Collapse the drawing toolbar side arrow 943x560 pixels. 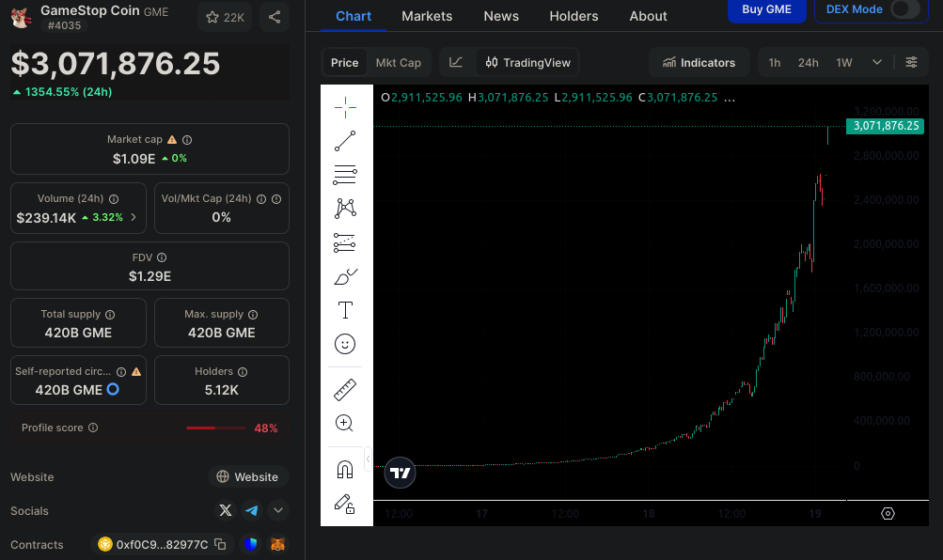[x=368, y=459]
